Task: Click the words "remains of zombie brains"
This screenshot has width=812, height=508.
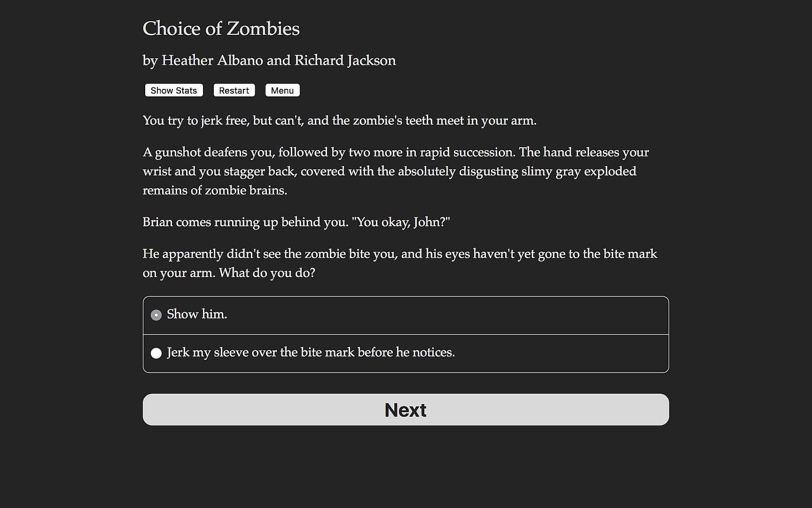Action: (214, 190)
